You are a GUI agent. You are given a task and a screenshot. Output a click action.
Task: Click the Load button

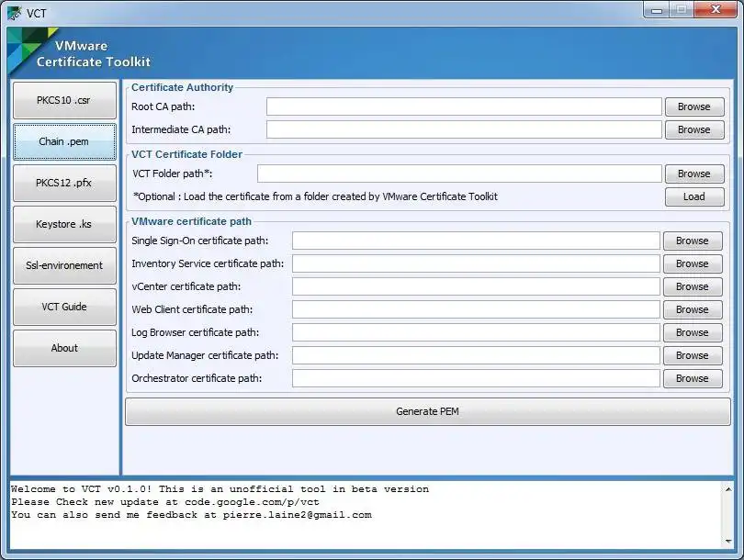click(694, 196)
